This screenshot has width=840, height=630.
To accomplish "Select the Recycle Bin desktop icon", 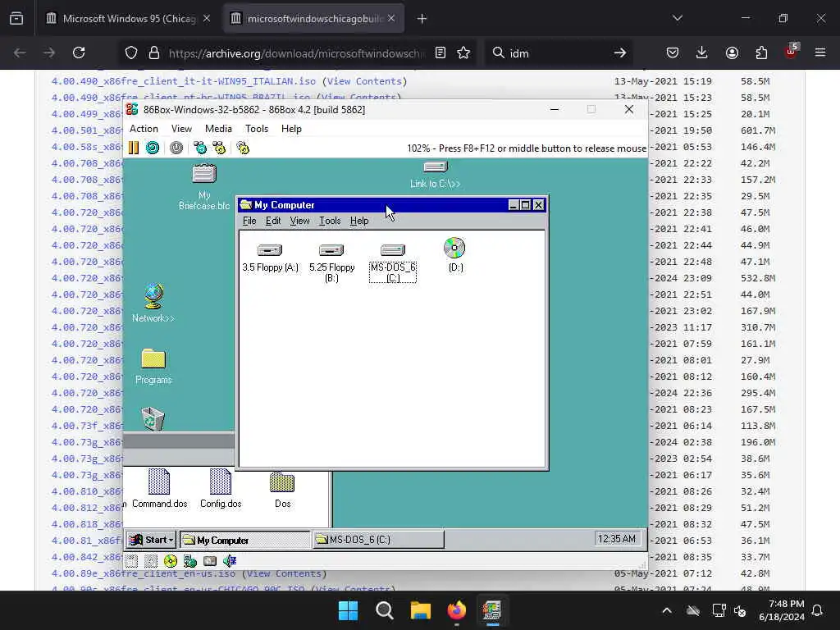I will [153, 418].
